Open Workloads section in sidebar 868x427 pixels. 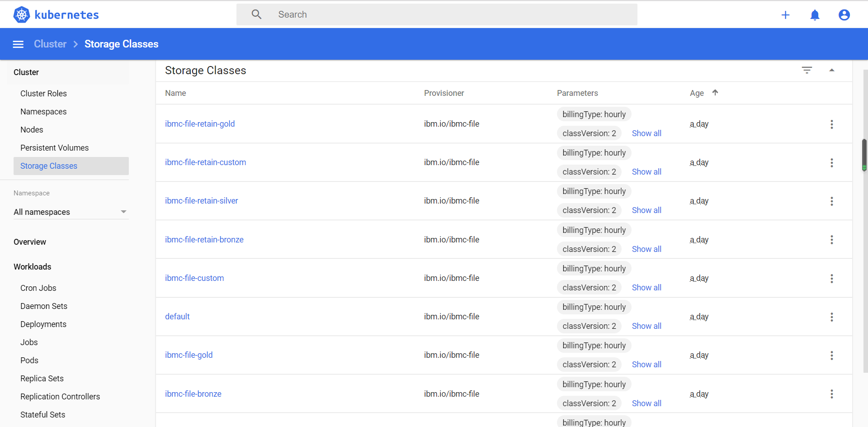click(33, 267)
